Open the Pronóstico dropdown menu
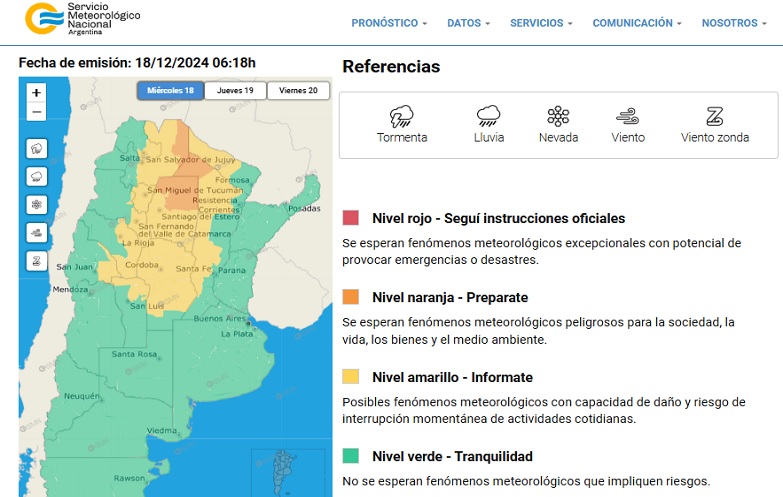This screenshot has height=497, width=783. (x=389, y=23)
